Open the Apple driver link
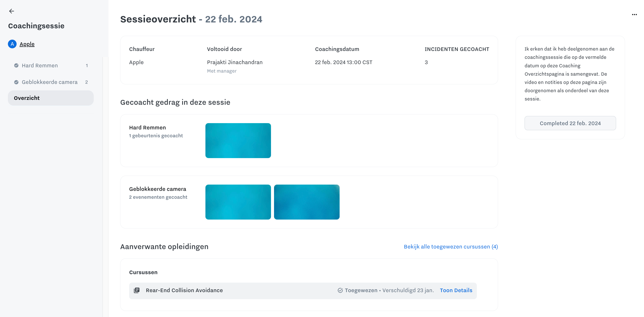Viewport: 644px width, 317px height. point(27,44)
